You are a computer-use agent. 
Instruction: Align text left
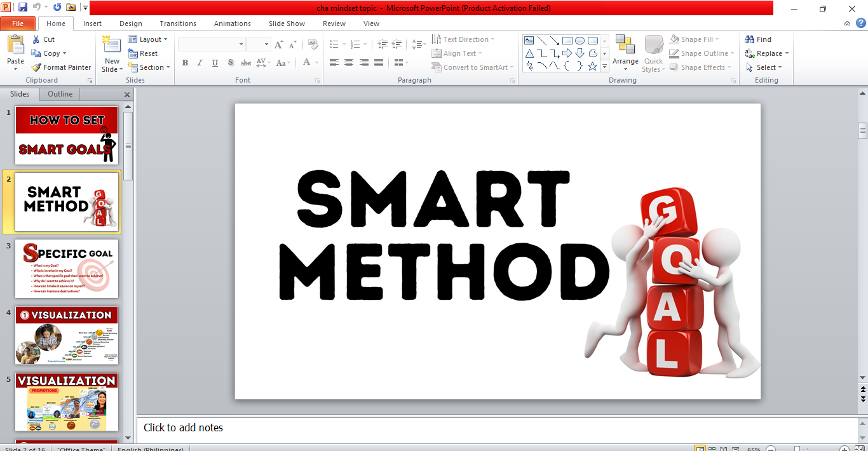334,62
